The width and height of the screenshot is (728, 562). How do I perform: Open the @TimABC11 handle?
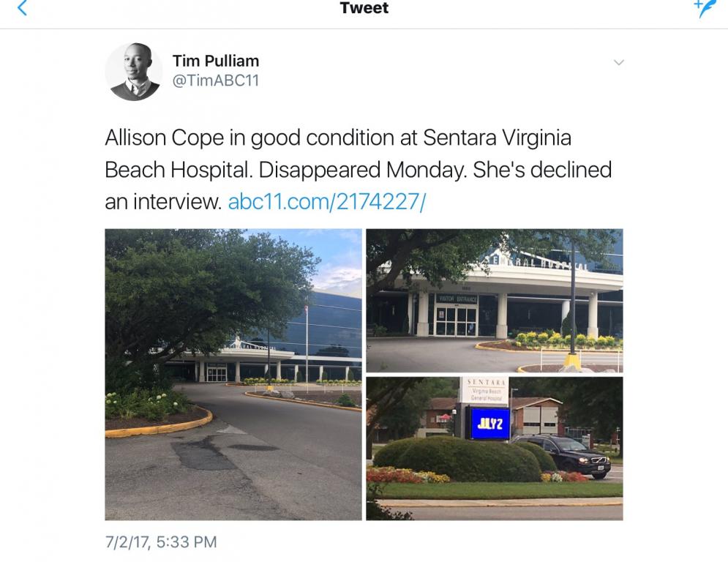click(x=215, y=80)
